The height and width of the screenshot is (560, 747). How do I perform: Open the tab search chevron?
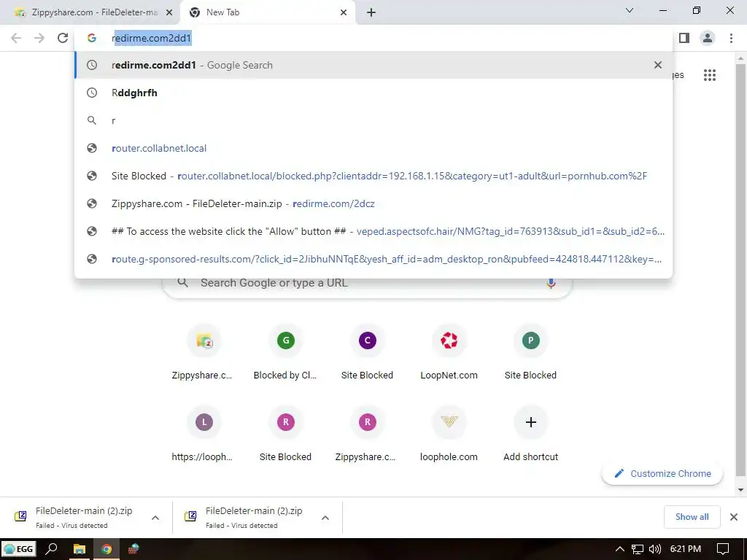point(630,10)
